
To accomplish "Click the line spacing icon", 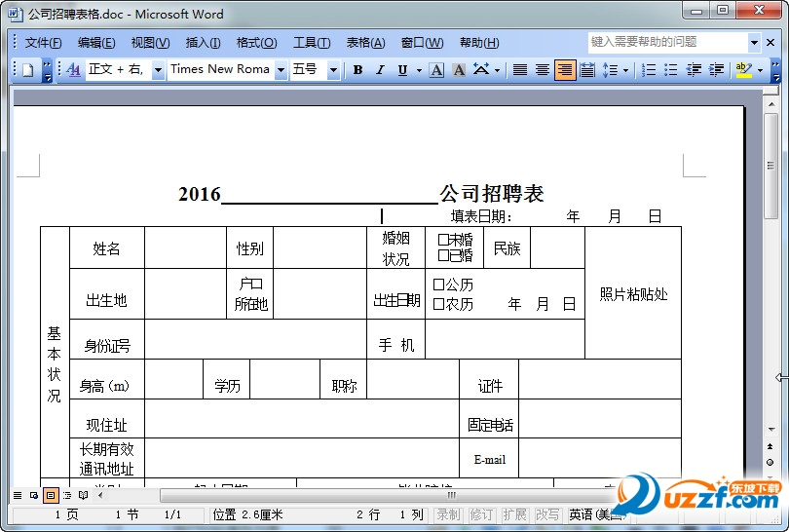I will tap(610, 70).
